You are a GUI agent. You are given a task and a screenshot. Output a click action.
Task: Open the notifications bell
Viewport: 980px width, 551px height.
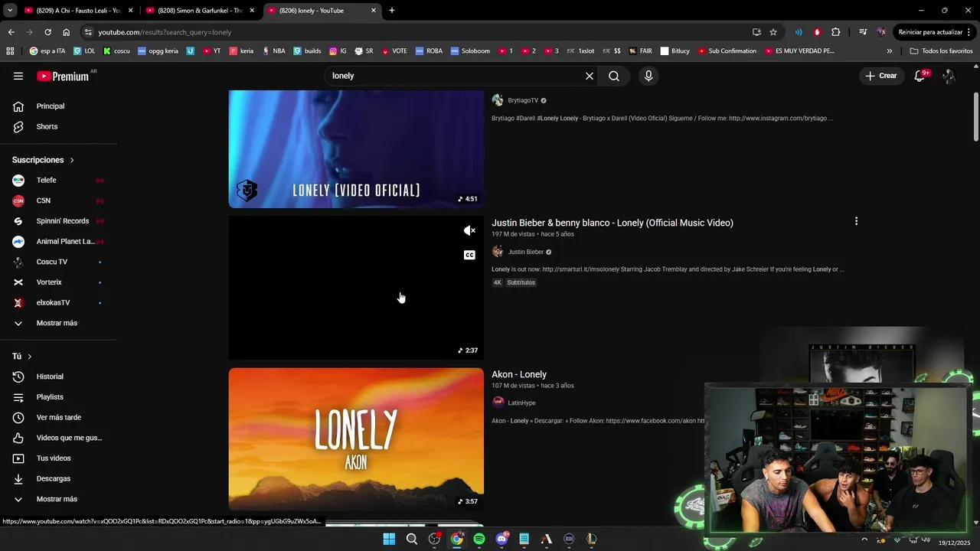coord(920,76)
